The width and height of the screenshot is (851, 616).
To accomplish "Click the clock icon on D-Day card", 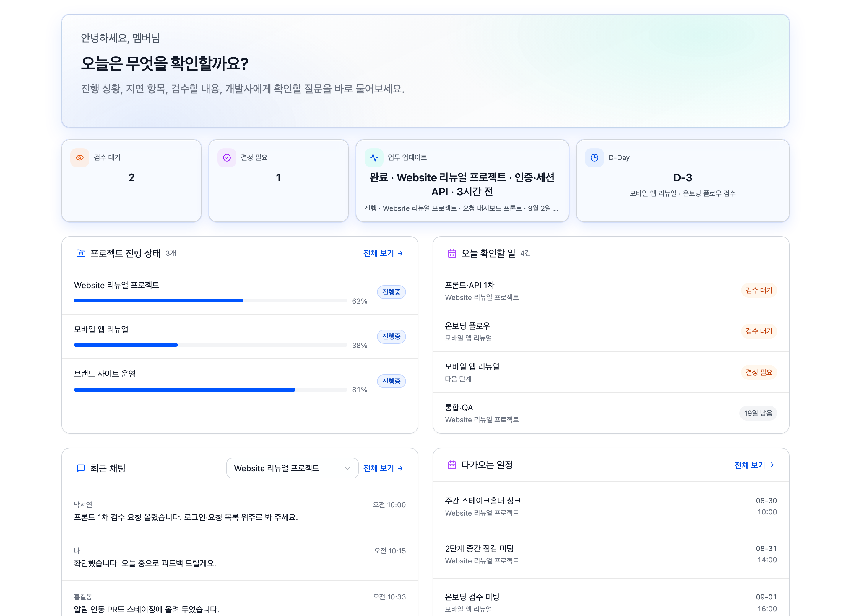I will (594, 157).
